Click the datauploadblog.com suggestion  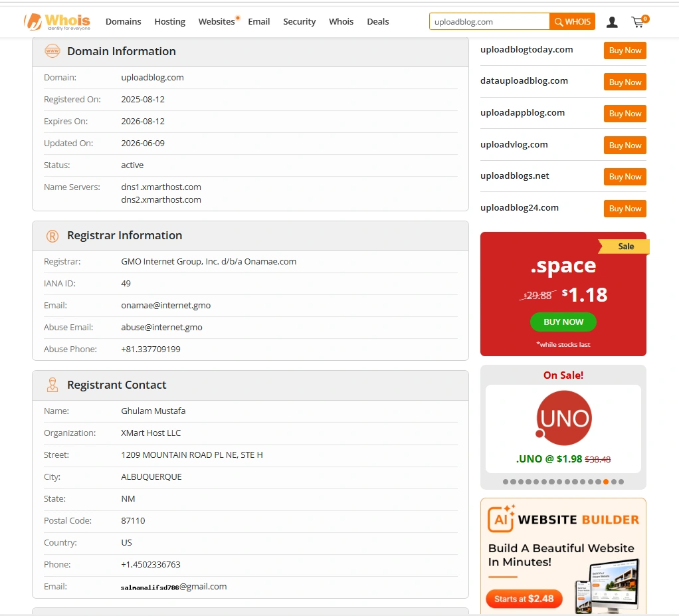point(524,81)
